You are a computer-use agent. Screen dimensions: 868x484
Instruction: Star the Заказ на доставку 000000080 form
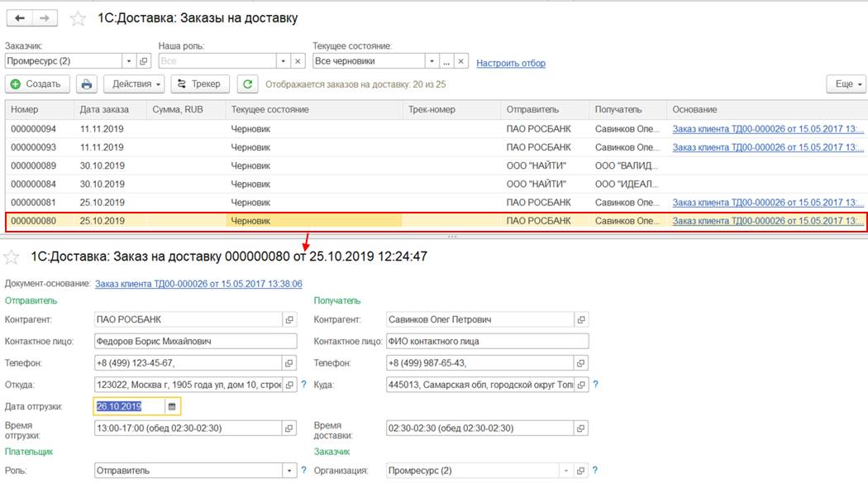pyautogui.click(x=11, y=257)
